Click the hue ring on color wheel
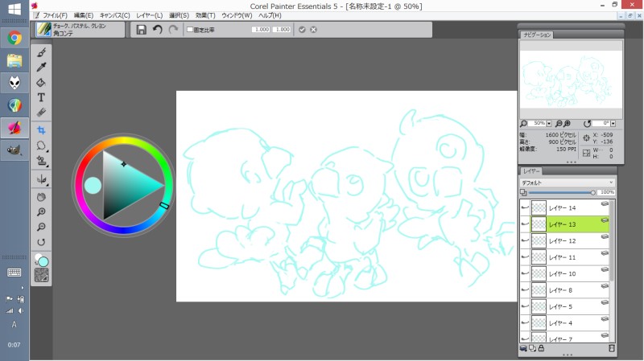Image resolution: width=644 pixels, height=361 pixels. 123,142
